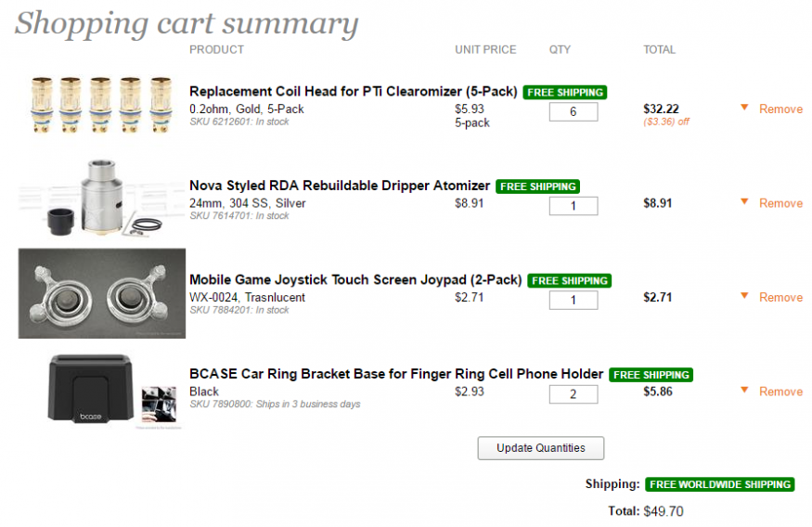Click the Joystick Joypad quantity field
Screen dimensions: 812x527
tap(574, 301)
